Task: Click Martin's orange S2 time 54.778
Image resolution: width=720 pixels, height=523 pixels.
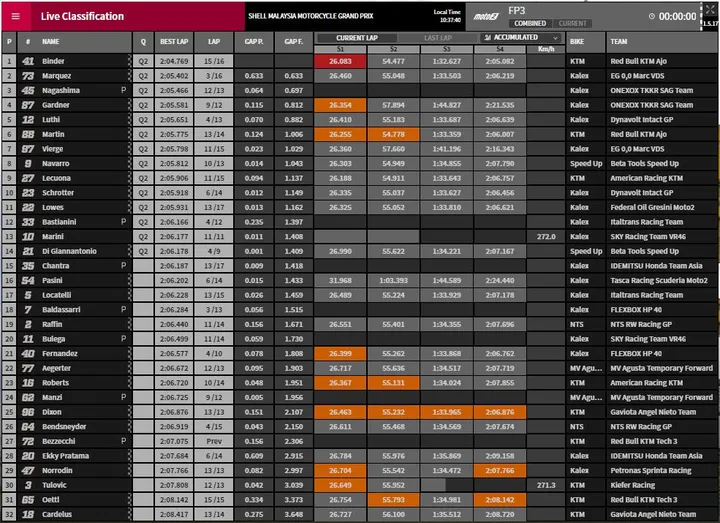Action: point(394,134)
